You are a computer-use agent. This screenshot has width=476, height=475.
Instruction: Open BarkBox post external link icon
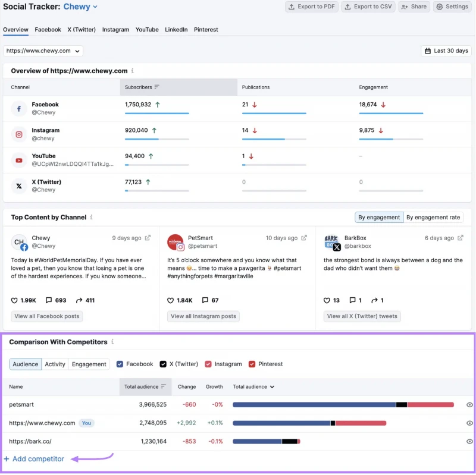click(460, 238)
